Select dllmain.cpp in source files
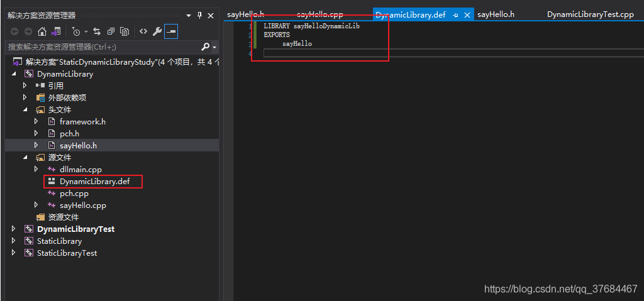This screenshot has height=301, width=644. (x=80, y=169)
